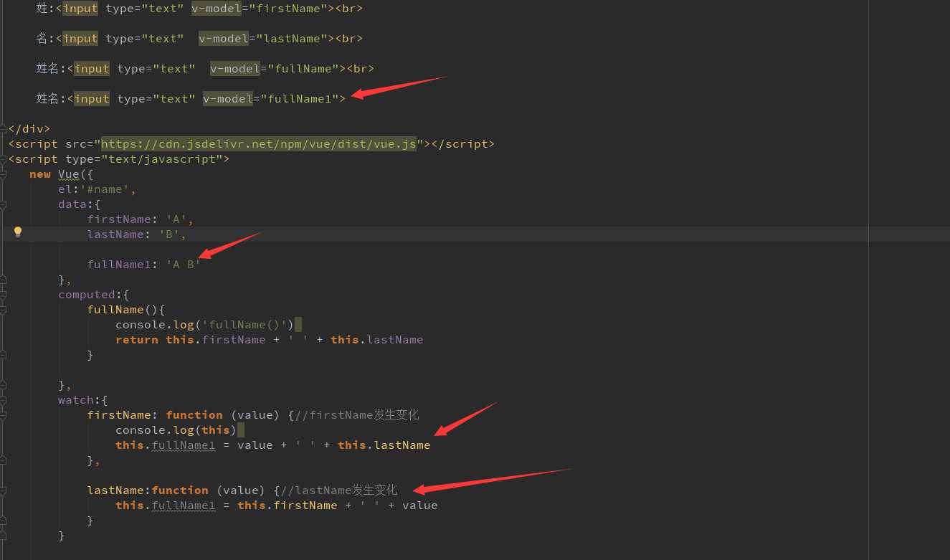
Task: Open the vue.js CDN URL in script src
Action: pos(259,143)
